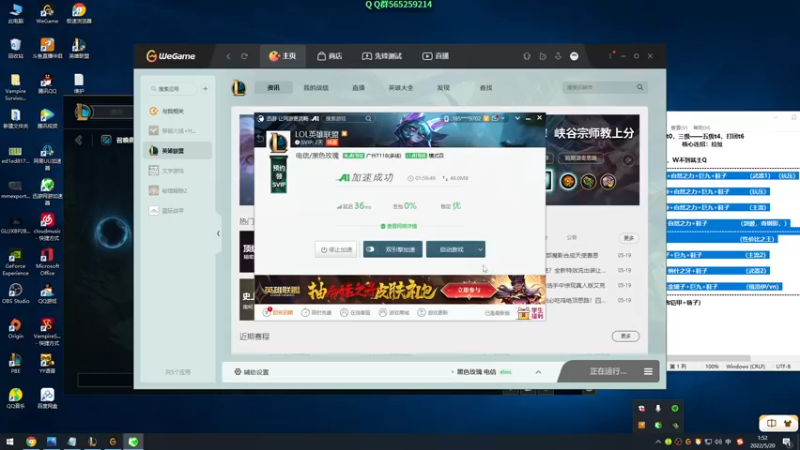Open 游戏商城 in accelerator bottom bar
Image resolution: width=800 pixels, height=450 pixels.
click(x=394, y=312)
